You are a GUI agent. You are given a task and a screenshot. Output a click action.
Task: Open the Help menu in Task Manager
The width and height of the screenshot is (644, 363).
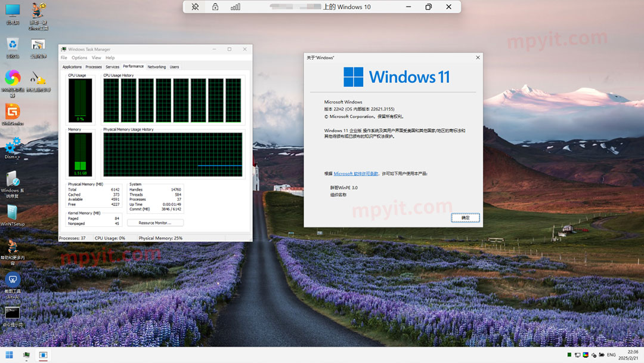point(110,58)
